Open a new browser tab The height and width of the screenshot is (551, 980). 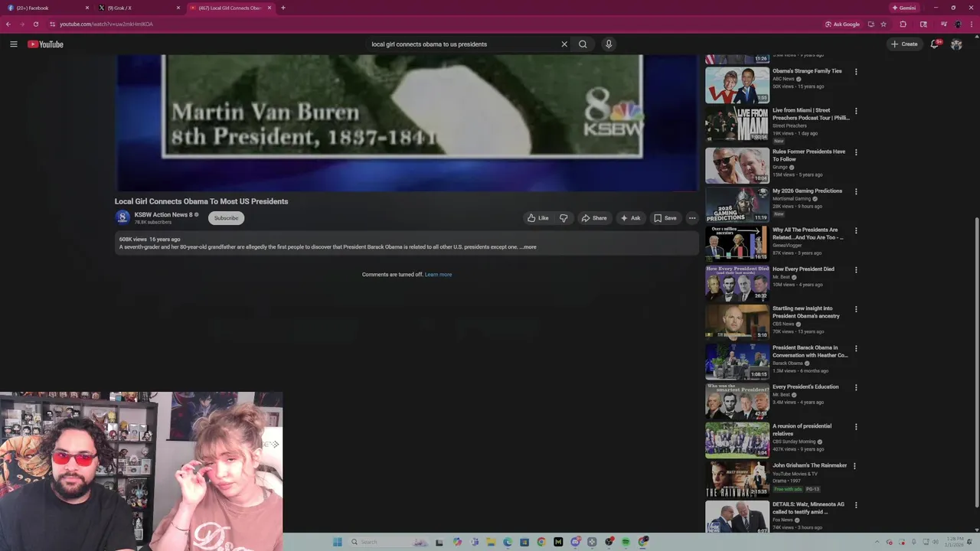click(283, 8)
